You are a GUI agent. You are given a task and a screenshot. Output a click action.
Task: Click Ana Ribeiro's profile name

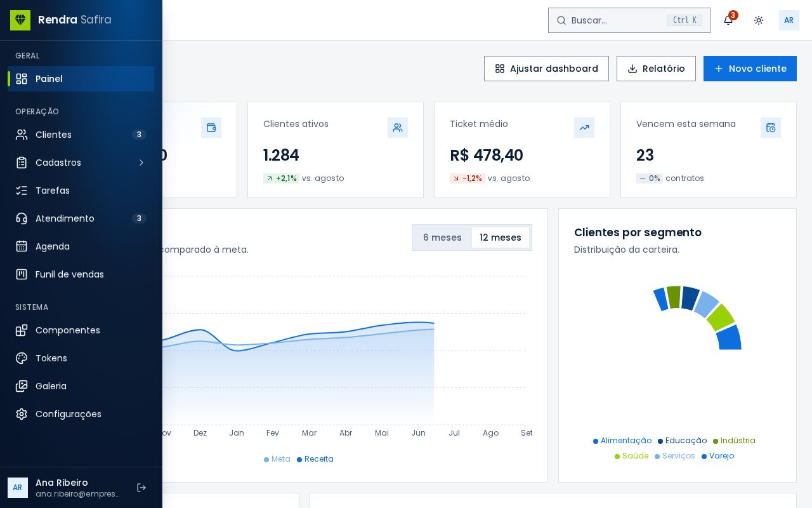pyautogui.click(x=62, y=483)
